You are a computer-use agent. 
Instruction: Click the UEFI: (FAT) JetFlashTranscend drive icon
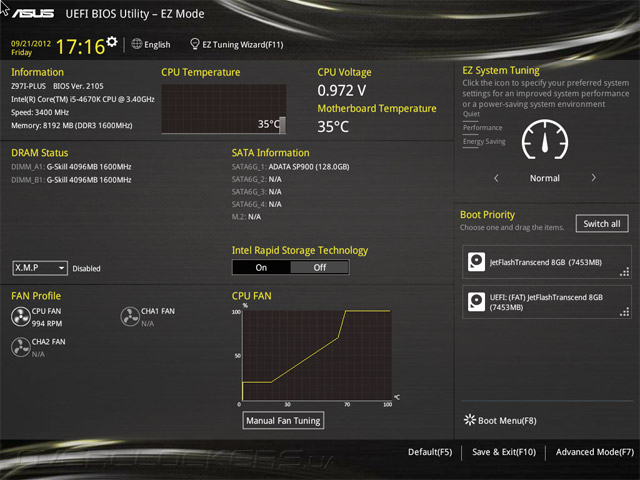pos(476,302)
